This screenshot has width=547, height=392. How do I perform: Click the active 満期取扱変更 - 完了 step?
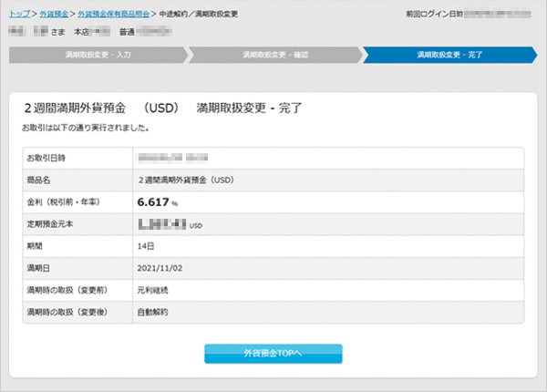click(449, 55)
